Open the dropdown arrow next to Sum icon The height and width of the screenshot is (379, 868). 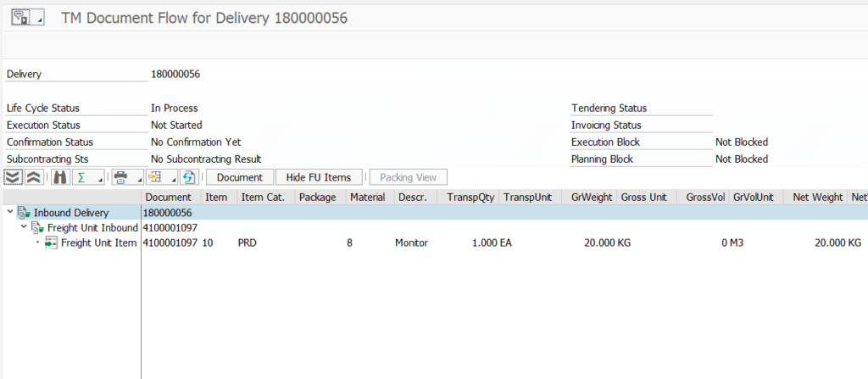(101, 180)
